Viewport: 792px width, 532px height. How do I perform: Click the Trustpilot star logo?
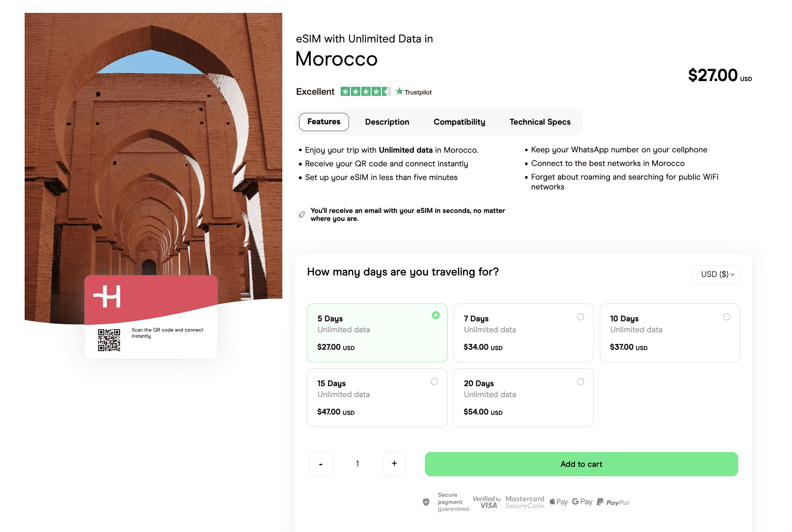pos(399,91)
